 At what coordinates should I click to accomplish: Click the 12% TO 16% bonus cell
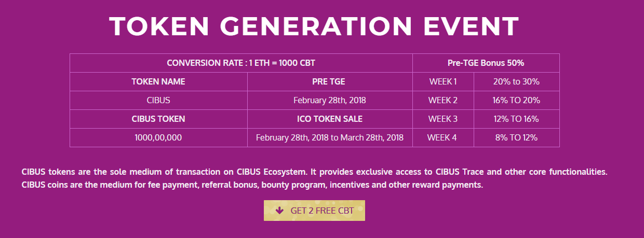(516, 119)
